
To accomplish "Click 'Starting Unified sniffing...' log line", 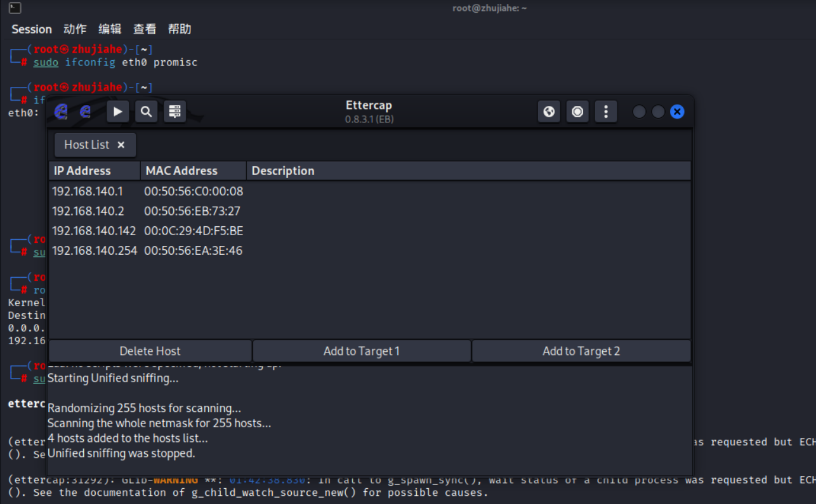I will click(113, 378).
